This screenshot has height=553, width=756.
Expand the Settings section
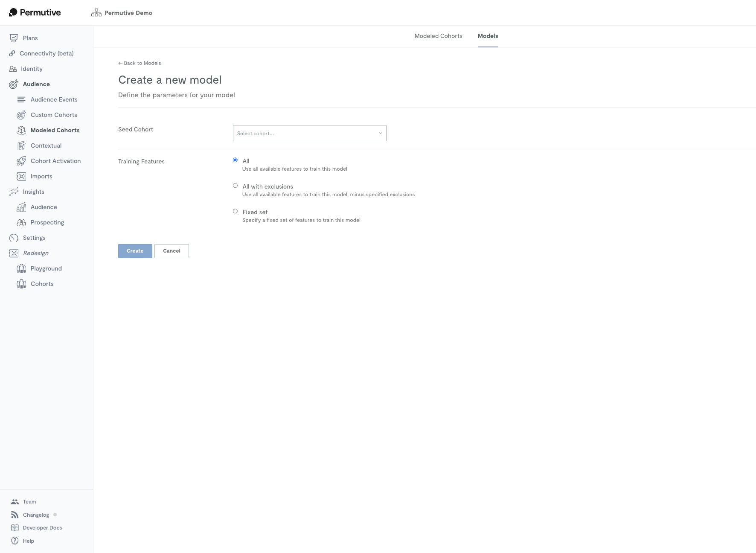point(34,238)
